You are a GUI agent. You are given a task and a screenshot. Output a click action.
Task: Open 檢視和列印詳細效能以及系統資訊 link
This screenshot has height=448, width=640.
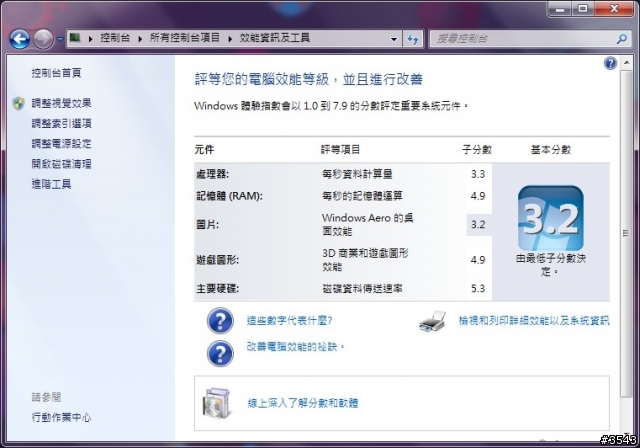(x=534, y=321)
